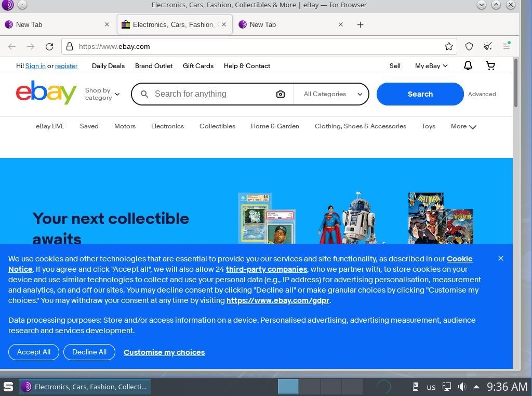Click the network tray icon
Screen dimensions: 532x396
coord(446,387)
